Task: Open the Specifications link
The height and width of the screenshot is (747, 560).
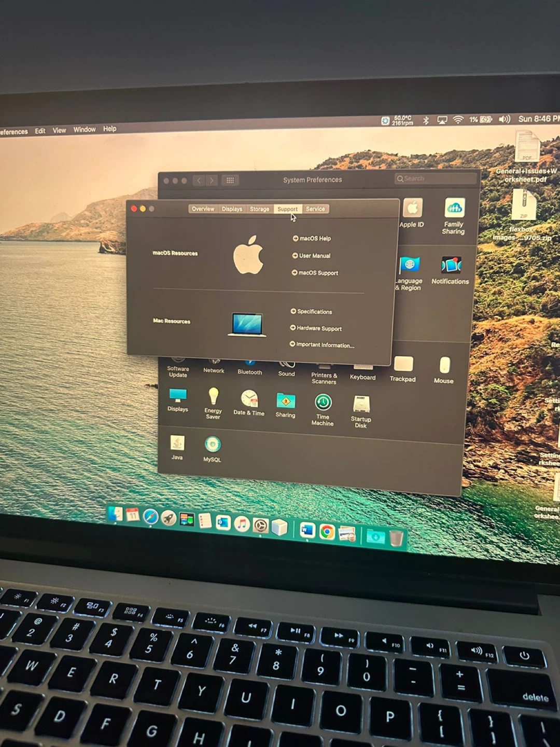Action: tap(314, 312)
